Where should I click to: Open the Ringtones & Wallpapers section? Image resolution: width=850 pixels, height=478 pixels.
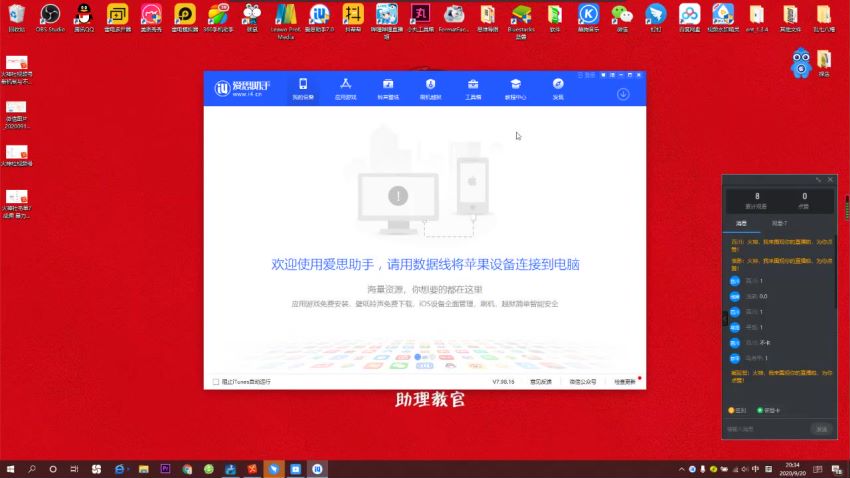[x=388, y=89]
